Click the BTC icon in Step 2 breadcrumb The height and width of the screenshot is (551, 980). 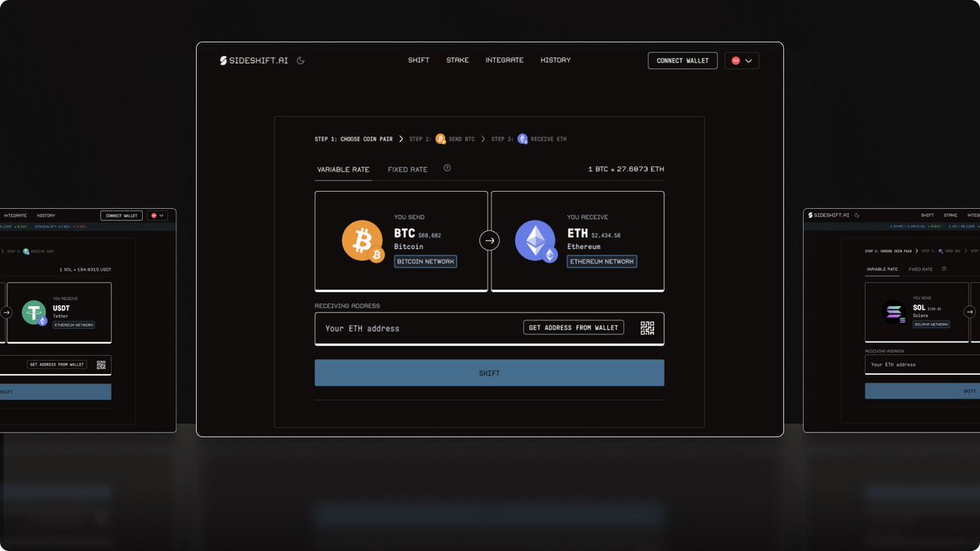[x=440, y=140]
